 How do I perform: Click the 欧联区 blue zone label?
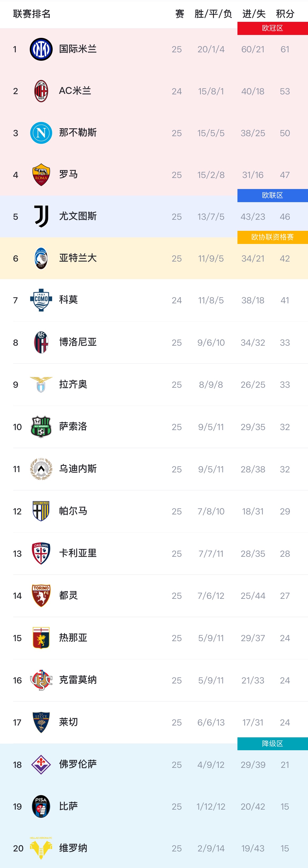[272, 195]
